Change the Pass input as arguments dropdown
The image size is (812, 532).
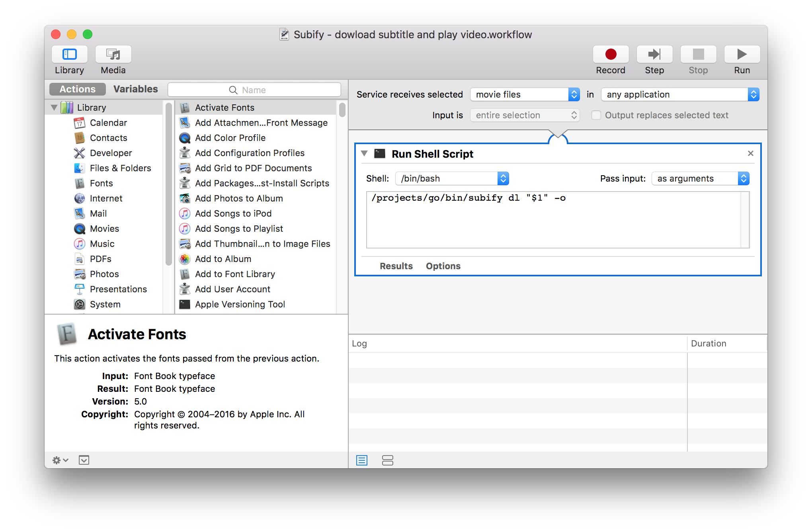[x=700, y=178]
